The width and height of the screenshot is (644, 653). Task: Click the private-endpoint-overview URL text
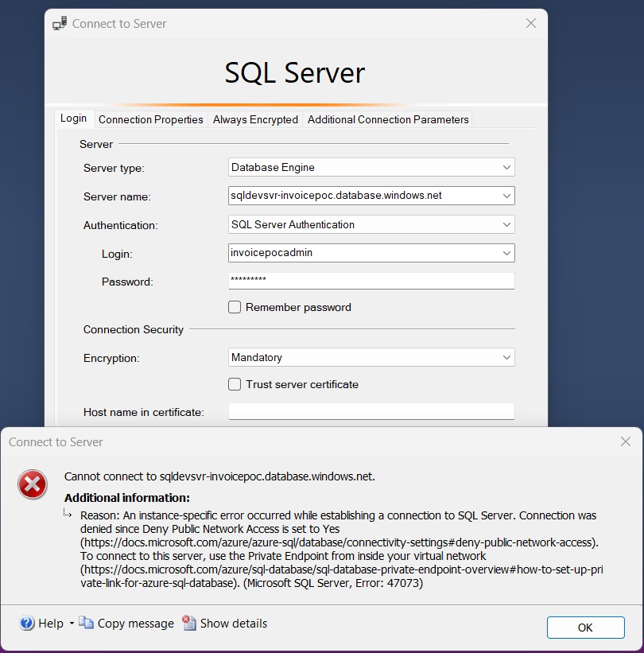coord(341,576)
